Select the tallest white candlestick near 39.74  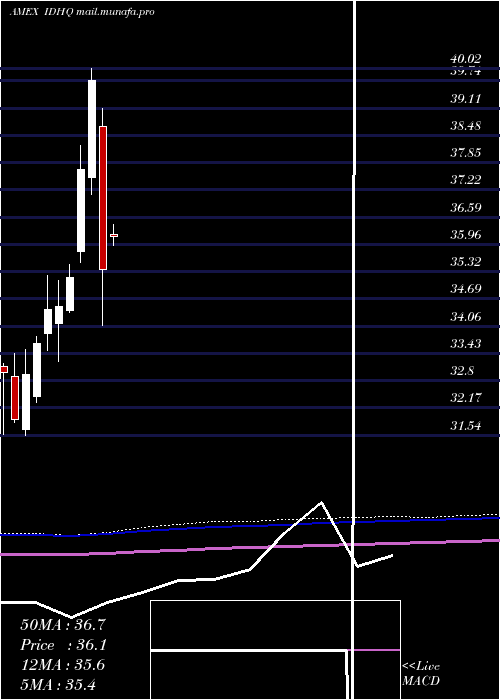[92, 129]
